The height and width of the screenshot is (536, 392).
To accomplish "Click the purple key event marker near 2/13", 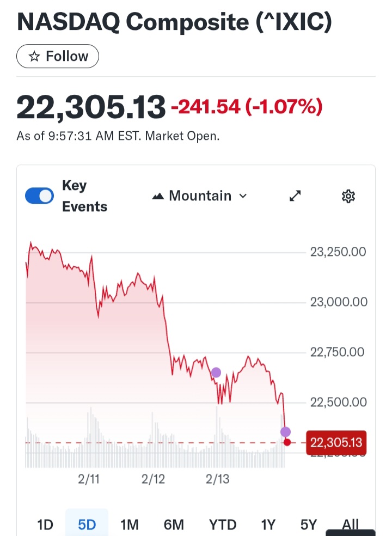I will (216, 373).
